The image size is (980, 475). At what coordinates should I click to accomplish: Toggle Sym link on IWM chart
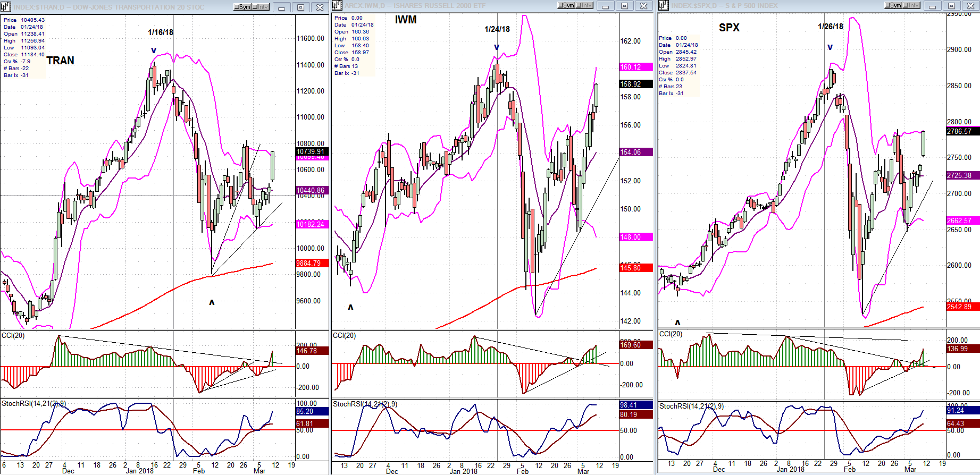566,5
